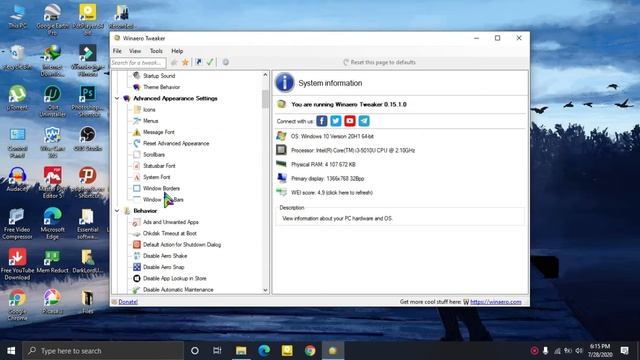The height and width of the screenshot is (360, 640).
Task: Open the notification action center
Action: [624, 351]
